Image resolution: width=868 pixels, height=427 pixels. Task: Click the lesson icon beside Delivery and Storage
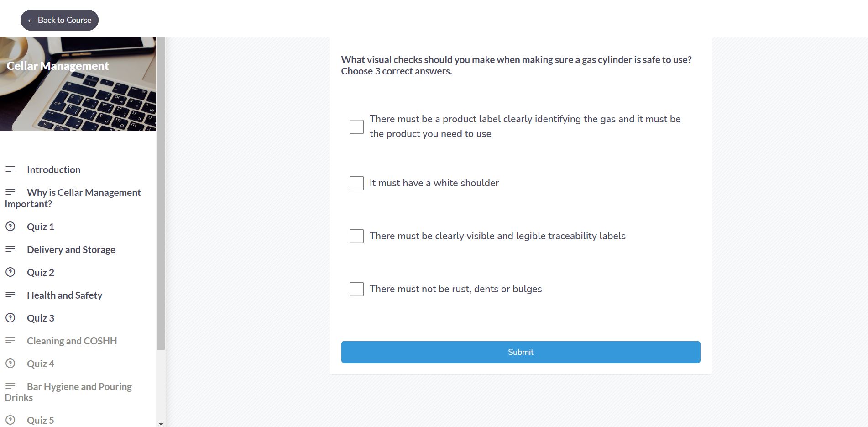click(10, 249)
